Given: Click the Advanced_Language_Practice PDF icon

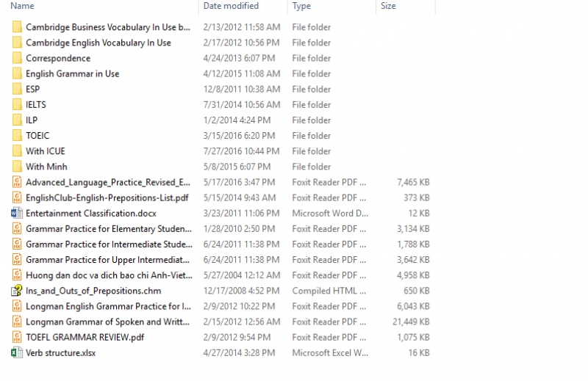Looking at the screenshot, I should pos(17,182).
